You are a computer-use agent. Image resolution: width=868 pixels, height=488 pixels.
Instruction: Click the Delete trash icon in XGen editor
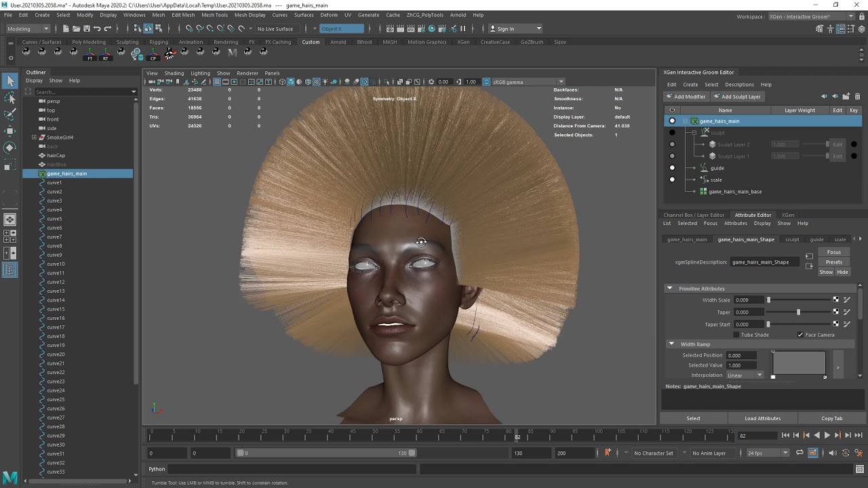point(857,96)
